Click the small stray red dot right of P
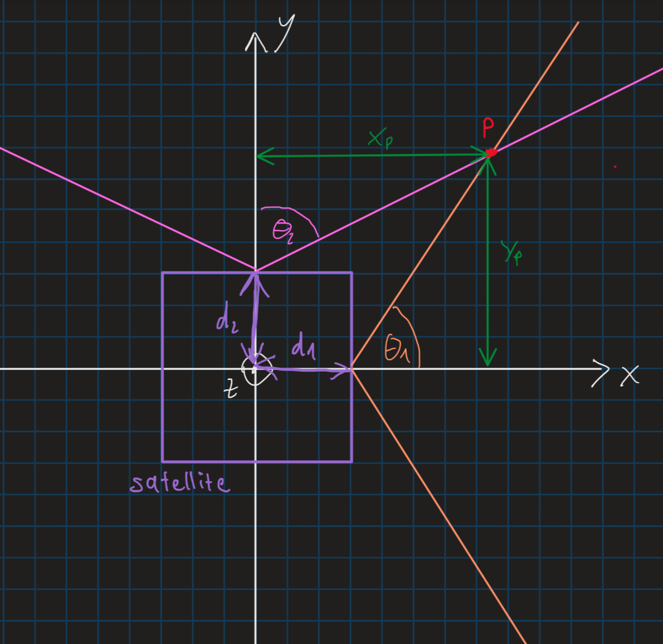The height and width of the screenshot is (644, 663). 615,166
